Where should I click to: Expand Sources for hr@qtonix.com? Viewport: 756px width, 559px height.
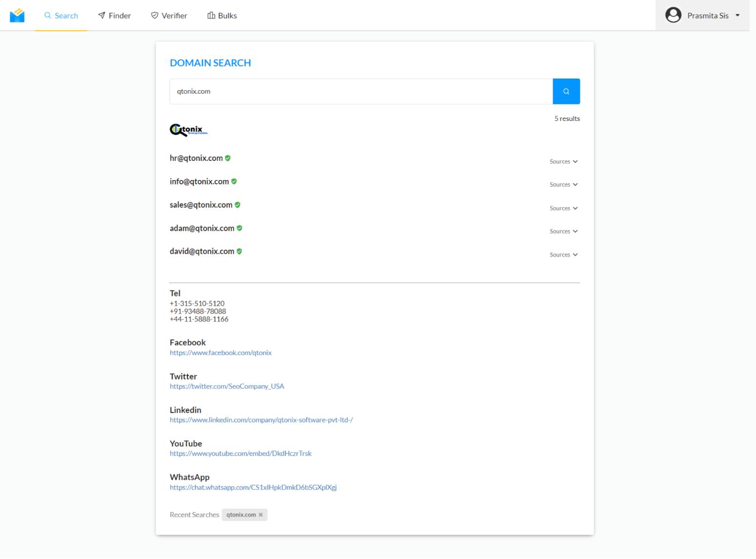(x=563, y=161)
